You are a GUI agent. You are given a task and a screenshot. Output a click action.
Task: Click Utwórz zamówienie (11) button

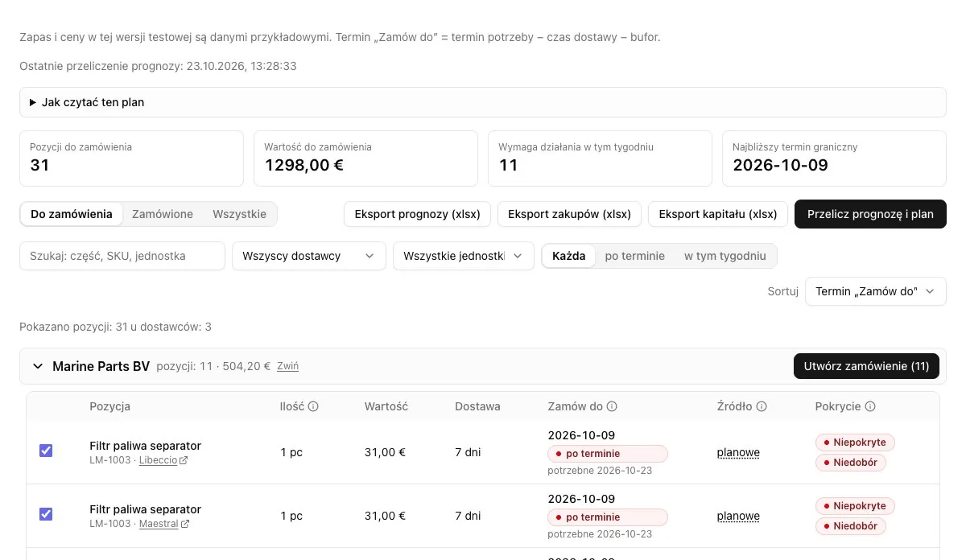[x=866, y=366]
